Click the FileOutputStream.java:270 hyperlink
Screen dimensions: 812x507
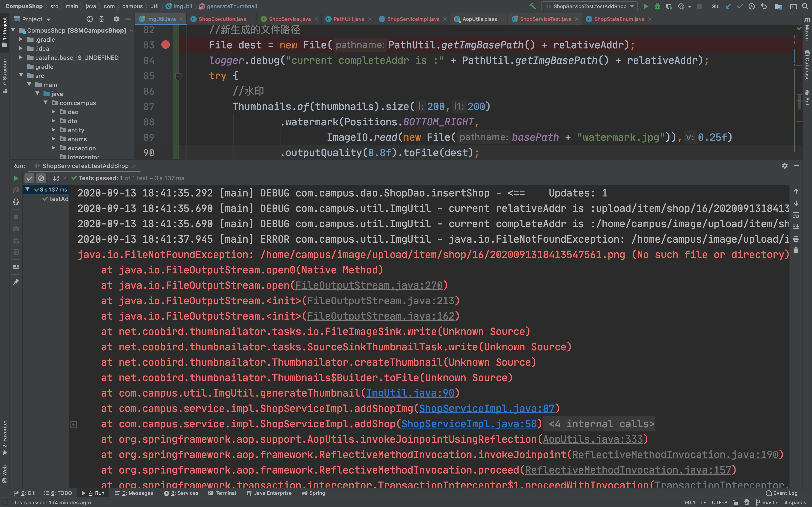[371, 285]
